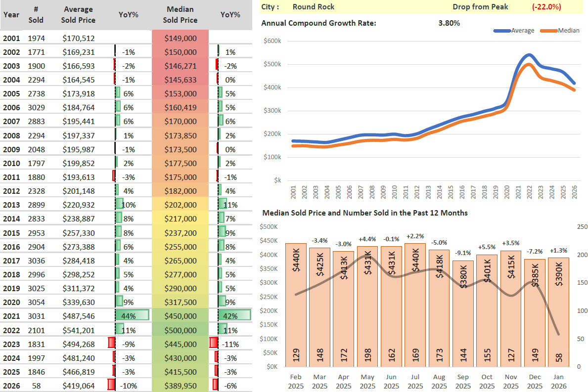The image size is (588, 392).
Task: Select the -11% red median YoY bar for 2023
Action: coord(214,344)
